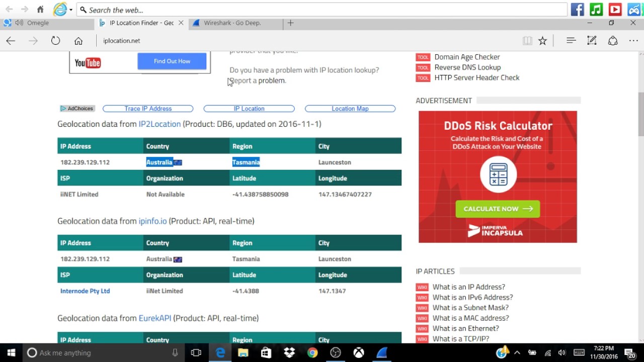Click YouTube play icon in top toolbar

615,9
